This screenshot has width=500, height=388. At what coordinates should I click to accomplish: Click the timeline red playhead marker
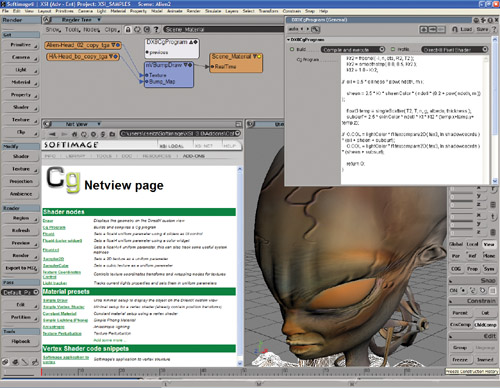coord(42,372)
